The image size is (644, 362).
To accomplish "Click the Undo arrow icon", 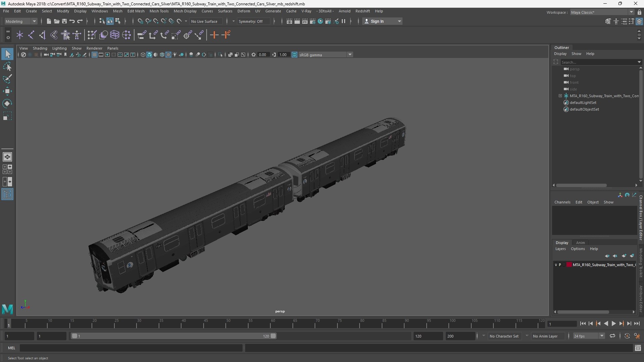I will click(72, 21).
